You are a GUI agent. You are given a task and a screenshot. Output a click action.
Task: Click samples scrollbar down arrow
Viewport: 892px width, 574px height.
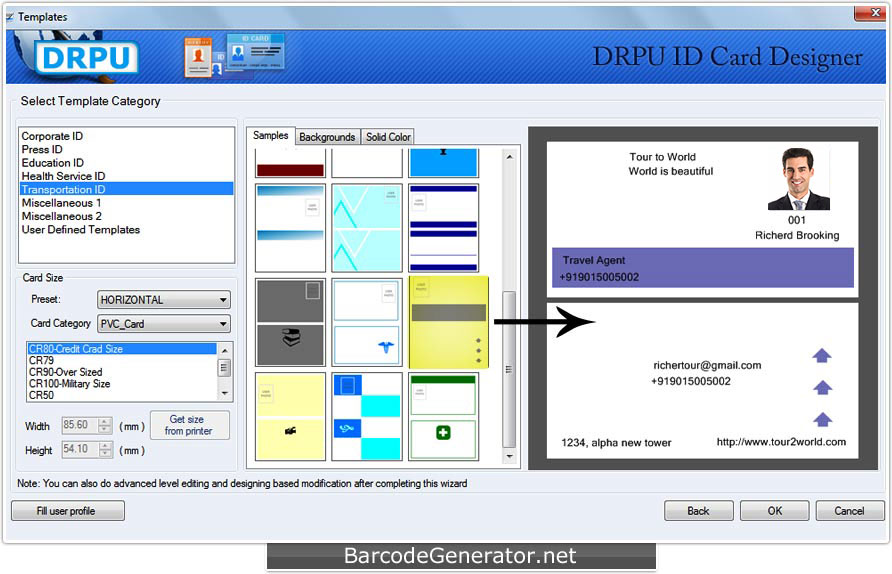point(509,456)
